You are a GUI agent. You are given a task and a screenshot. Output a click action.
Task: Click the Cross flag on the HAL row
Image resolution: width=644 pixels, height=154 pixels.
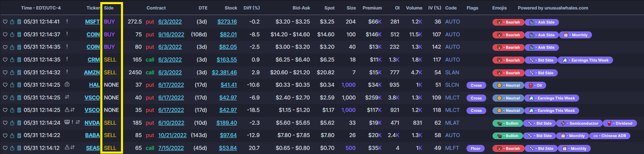tap(476, 85)
